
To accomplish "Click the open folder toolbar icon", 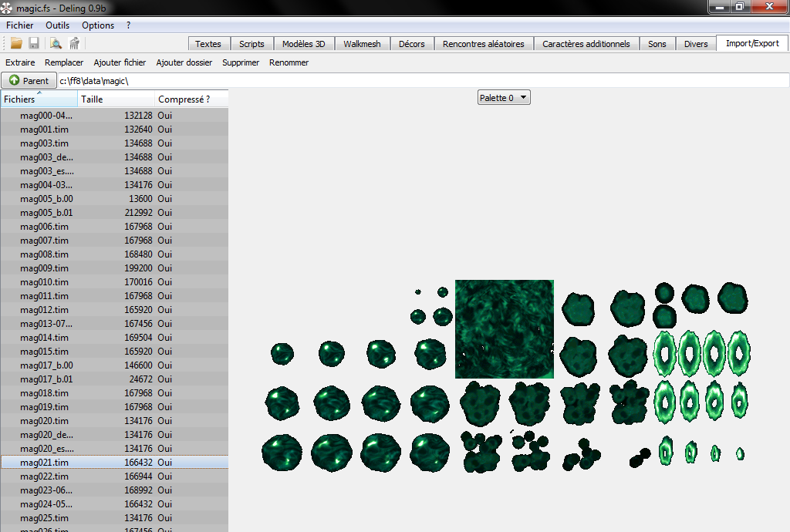I will tap(16, 43).
